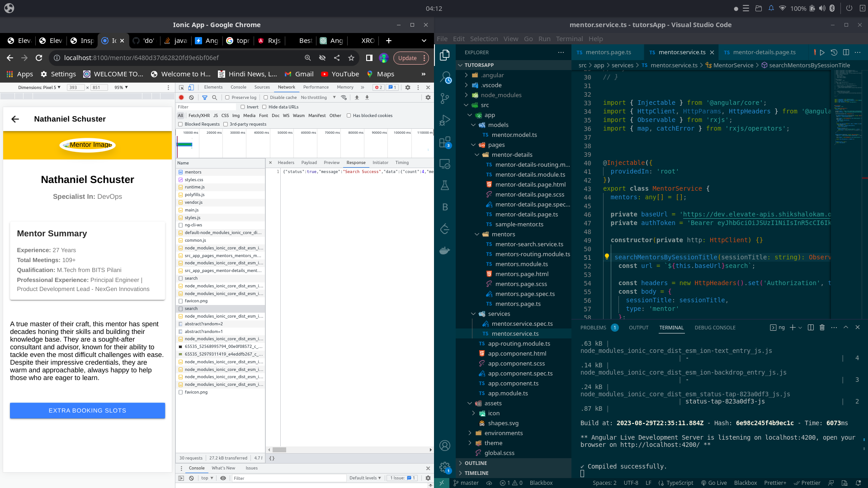Screen dimensions: 868x488
Task: Toggle device toolbar in DevTools
Action: [x=191, y=87]
